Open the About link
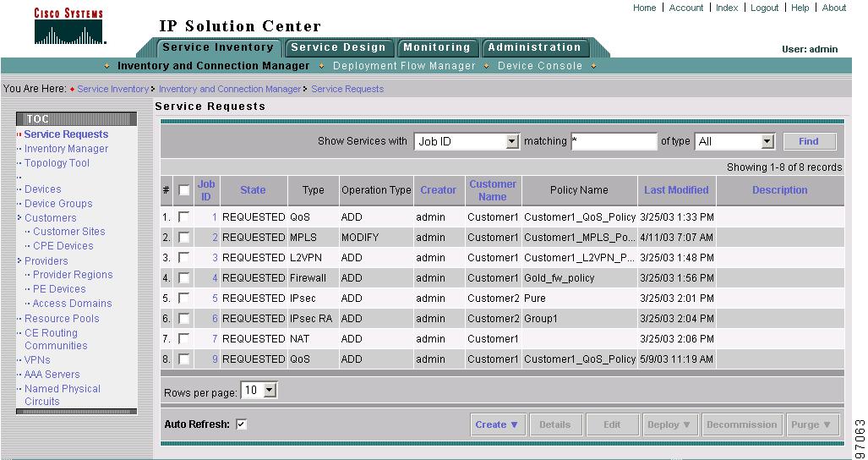The height and width of the screenshot is (460, 868). pyautogui.click(x=834, y=8)
